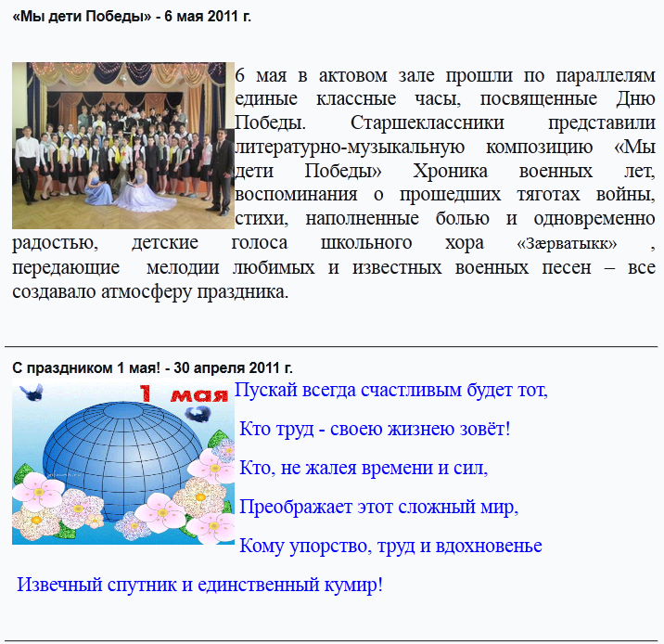
Task: Click the line "Преображает этот сложный мир,"
Action: (378, 508)
